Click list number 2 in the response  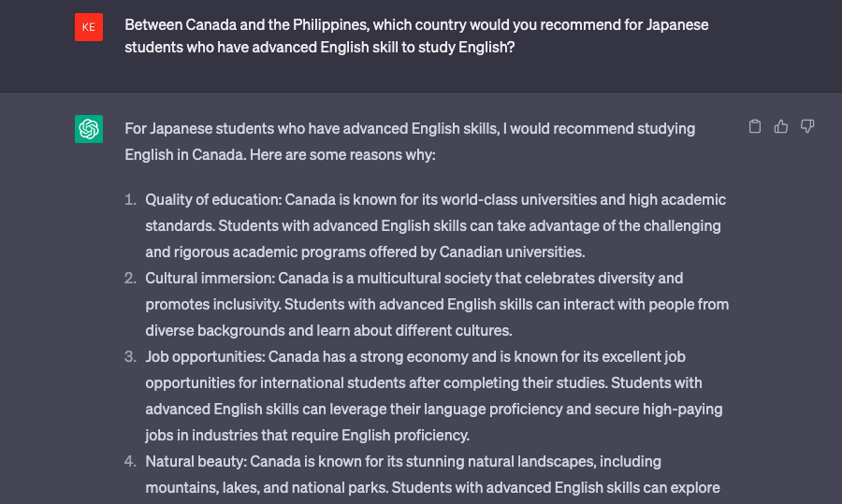[x=130, y=278]
